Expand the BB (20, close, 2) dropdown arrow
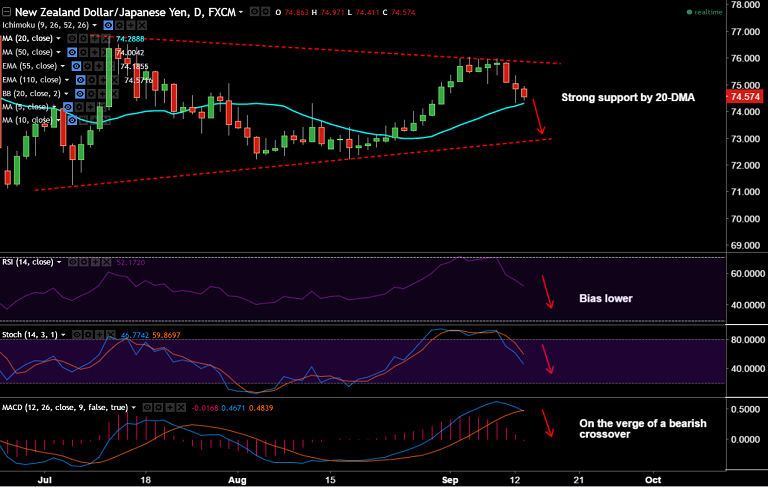Image resolution: width=768 pixels, height=487 pixels. click(66, 94)
